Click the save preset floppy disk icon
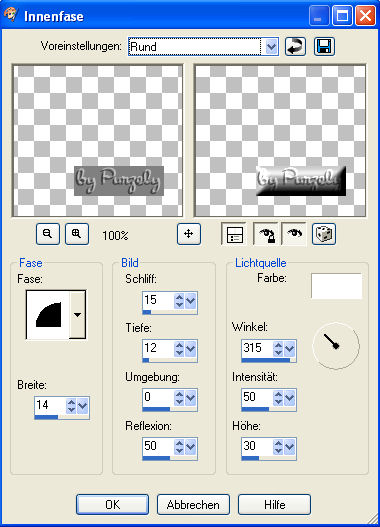Image resolution: width=380 pixels, height=527 pixels. tap(324, 46)
